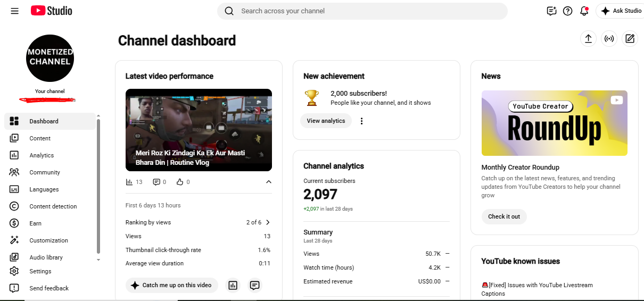The height and width of the screenshot is (301, 644).
Task: Click the Customization magic wand icon
Action: pyautogui.click(x=14, y=240)
